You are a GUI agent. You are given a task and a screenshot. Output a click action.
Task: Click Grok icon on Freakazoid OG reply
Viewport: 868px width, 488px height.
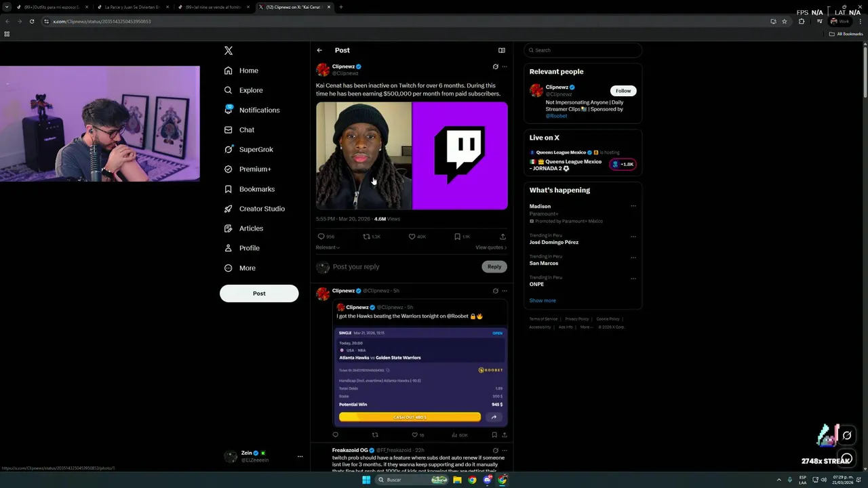pos(495,450)
